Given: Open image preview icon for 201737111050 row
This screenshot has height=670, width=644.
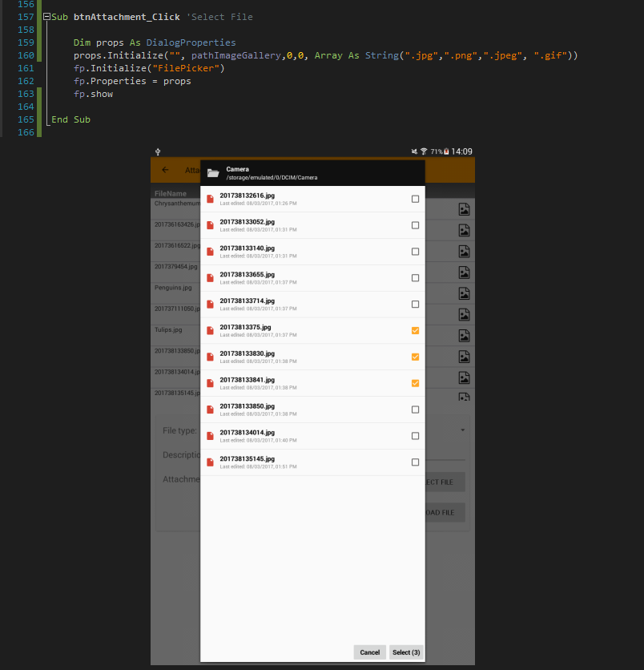Looking at the screenshot, I should tap(465, 314).
